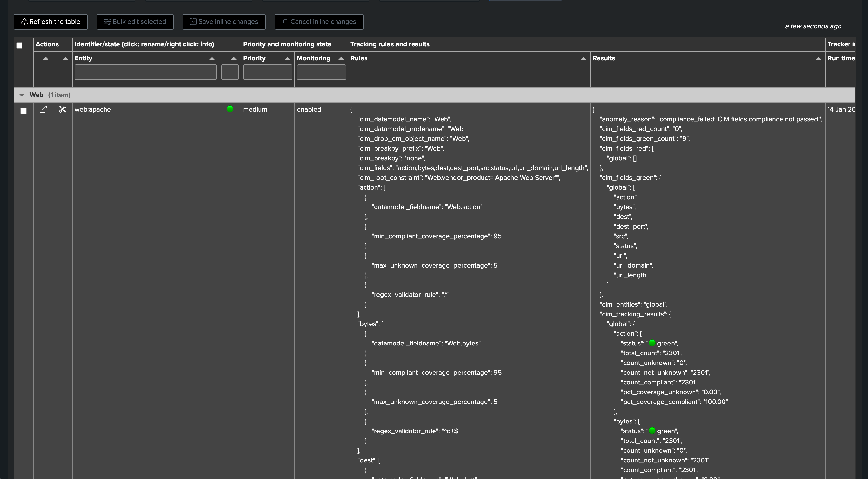Sort by the Entity column arrow
868x479 pixels.
[x=212, y=59]
